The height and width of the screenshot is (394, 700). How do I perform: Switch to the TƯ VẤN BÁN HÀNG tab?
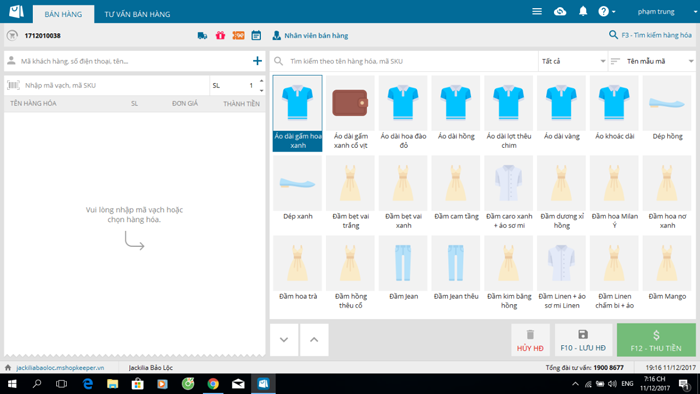click(x=137, y=14)
